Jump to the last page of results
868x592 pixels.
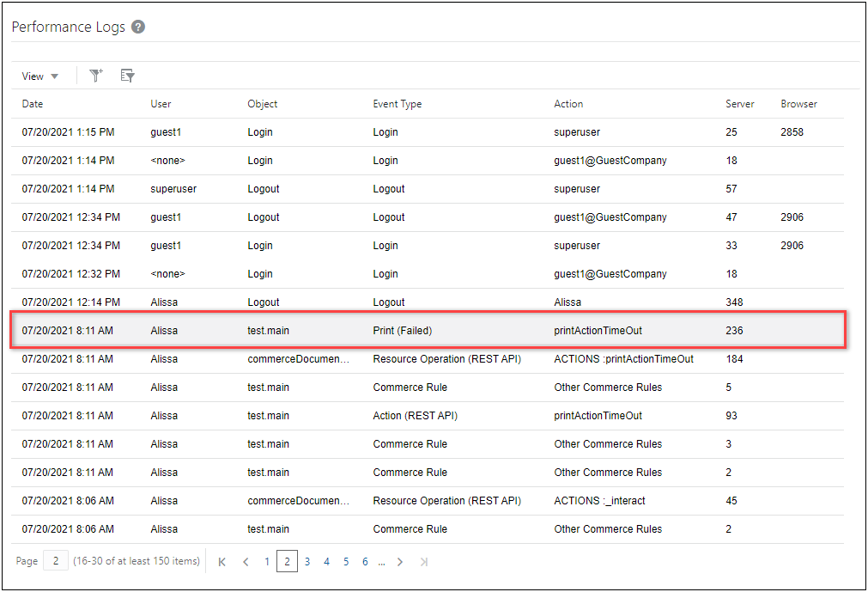pyautogui.click(x=422, y=561)
